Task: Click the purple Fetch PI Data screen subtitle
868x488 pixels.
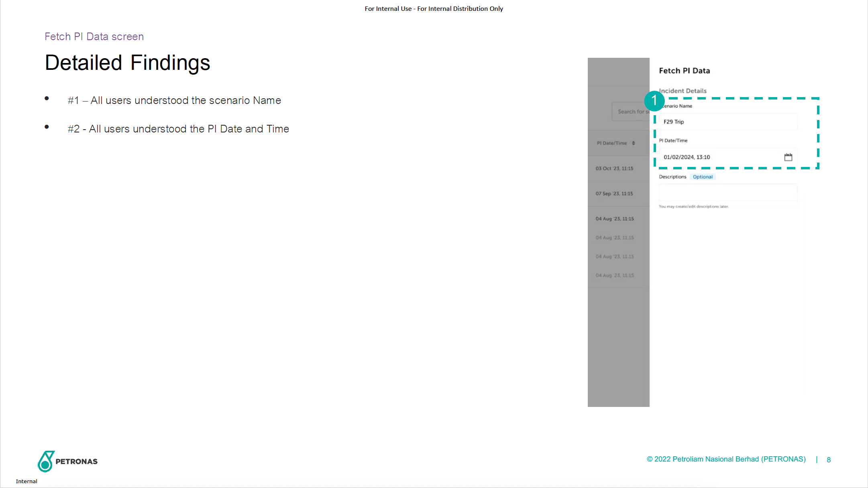Action: point(94,37)
